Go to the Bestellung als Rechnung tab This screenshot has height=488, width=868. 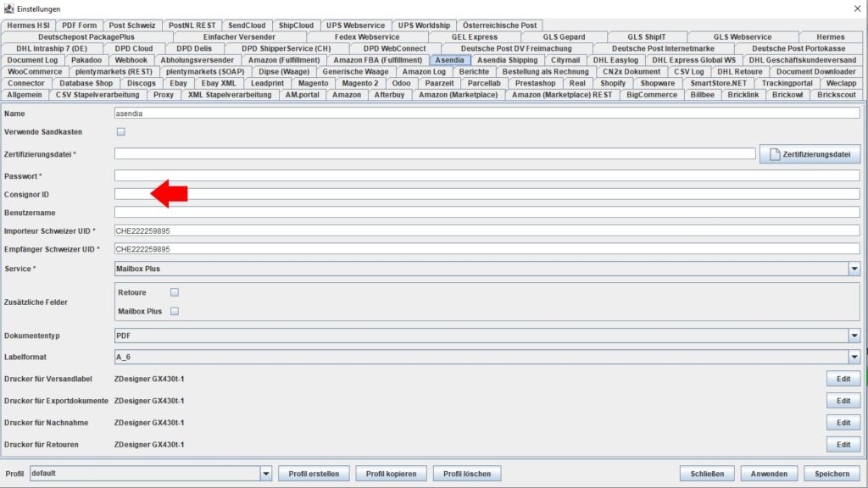click(545, 71)
